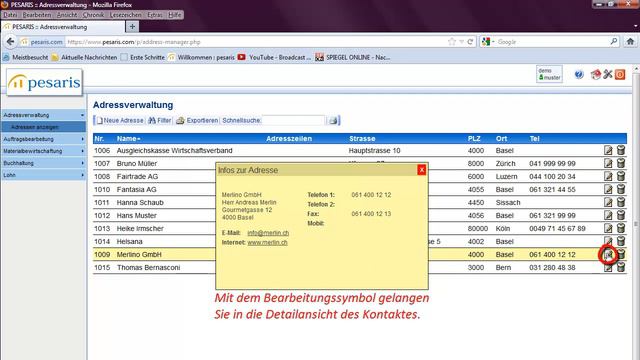This screenshot has height=360, width=640.
Task: Open Chronik menu
Action: [x=93, y=15]
